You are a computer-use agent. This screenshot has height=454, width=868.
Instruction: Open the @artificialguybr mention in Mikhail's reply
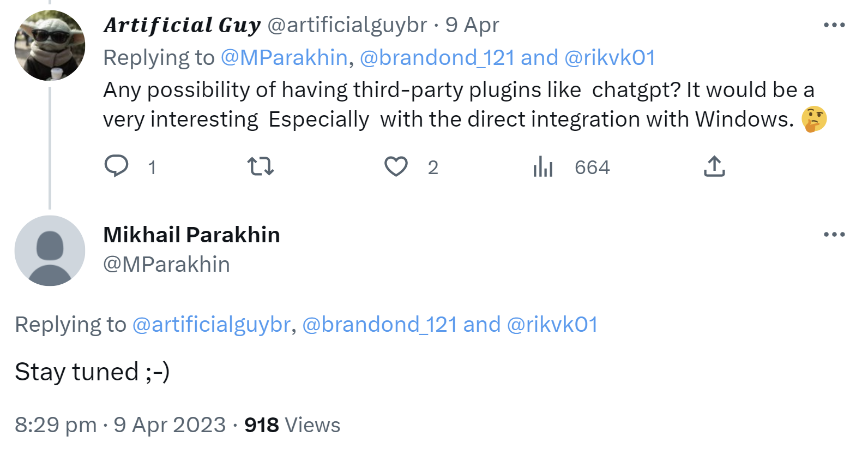[x=210, y=324]
